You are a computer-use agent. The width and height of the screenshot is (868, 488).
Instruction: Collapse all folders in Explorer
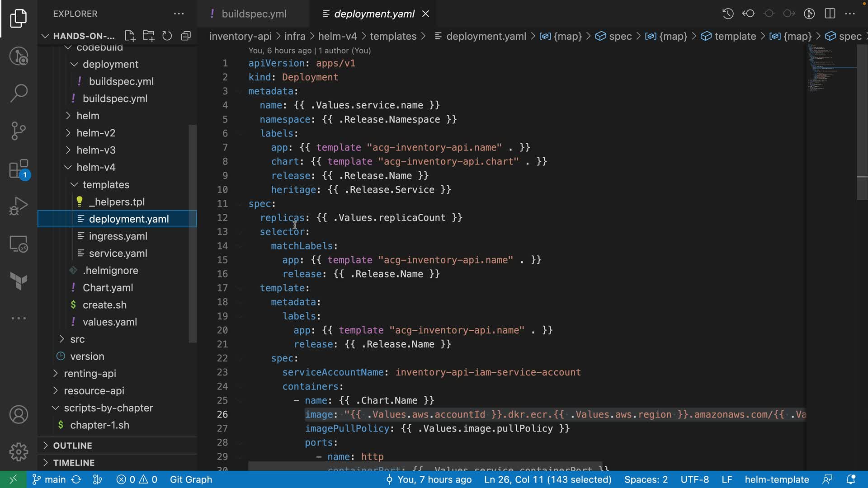(x=186, y=36)
